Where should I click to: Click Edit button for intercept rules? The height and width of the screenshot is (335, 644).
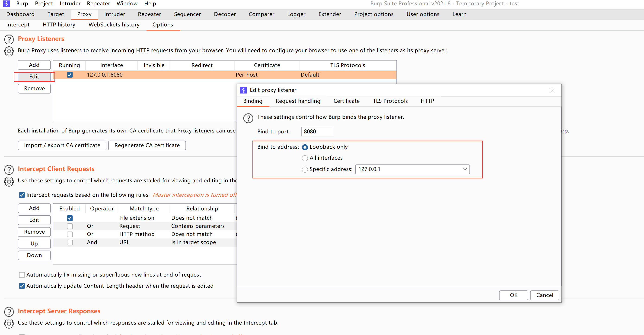tap(34, 220)
